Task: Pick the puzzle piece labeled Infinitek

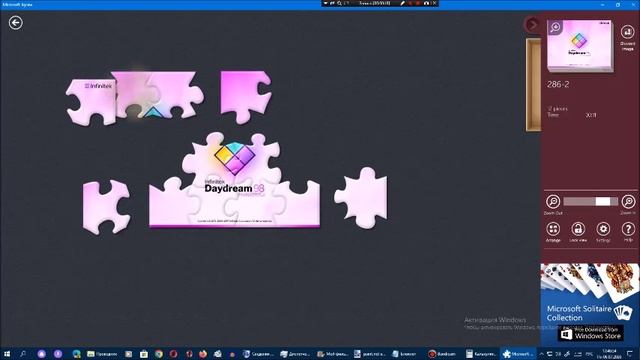Action: click(91, 102)
